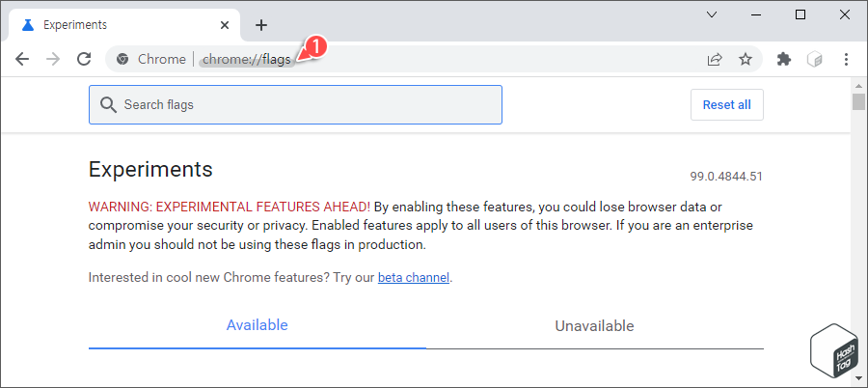868x388 pixels.
Task: Select the Experiments browser tab
Action: point(124,25)
